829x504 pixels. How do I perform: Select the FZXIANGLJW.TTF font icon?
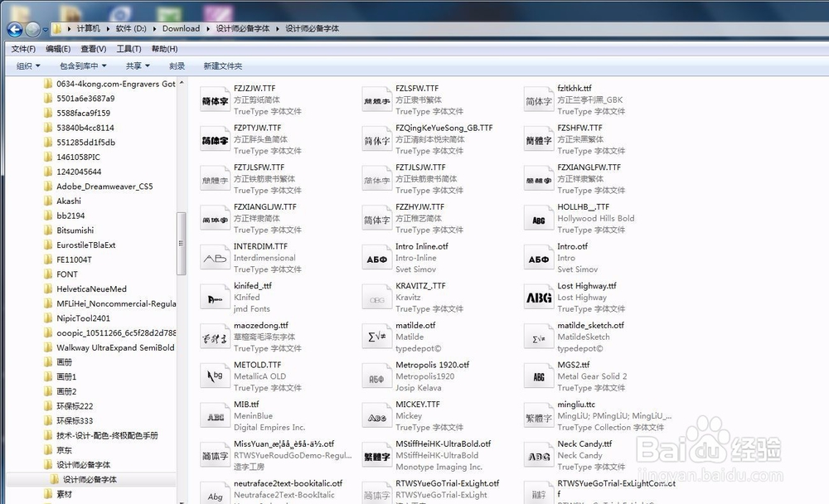pyautogui.click(x=215, y=219)
